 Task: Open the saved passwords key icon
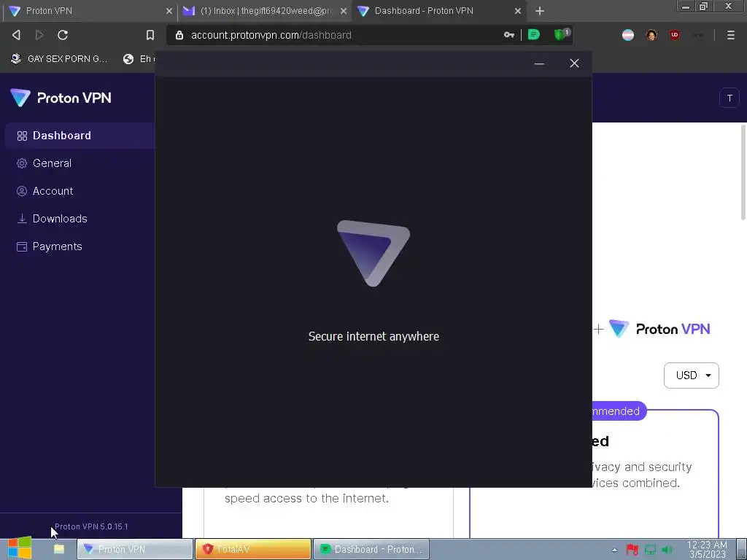point(508,35)
